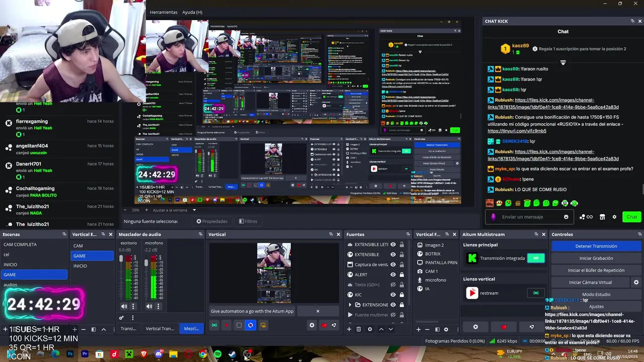Toggle Transmisión integrada stream output
The image size is (644, 362).
(x=536, y=258)
